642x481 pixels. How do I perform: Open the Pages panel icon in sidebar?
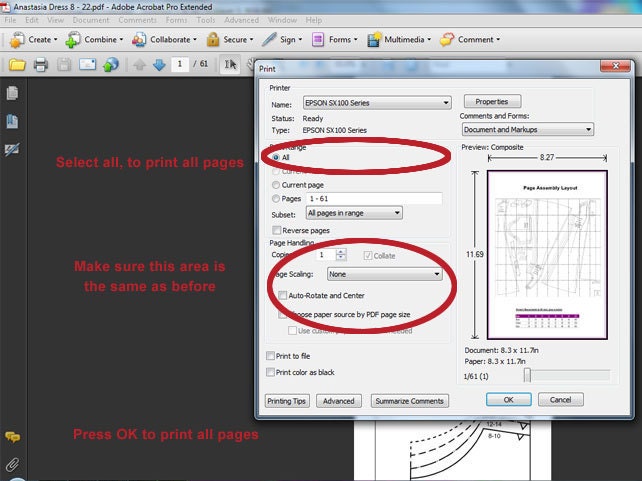(12, 93)
